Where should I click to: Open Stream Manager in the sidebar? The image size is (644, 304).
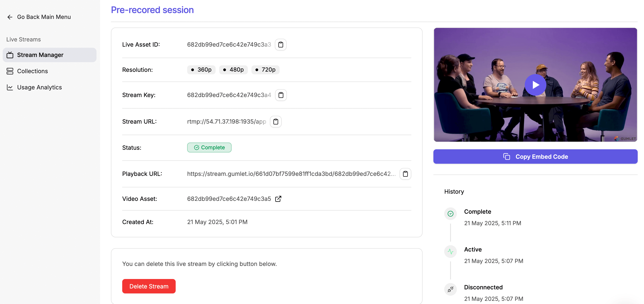(50, 55)
